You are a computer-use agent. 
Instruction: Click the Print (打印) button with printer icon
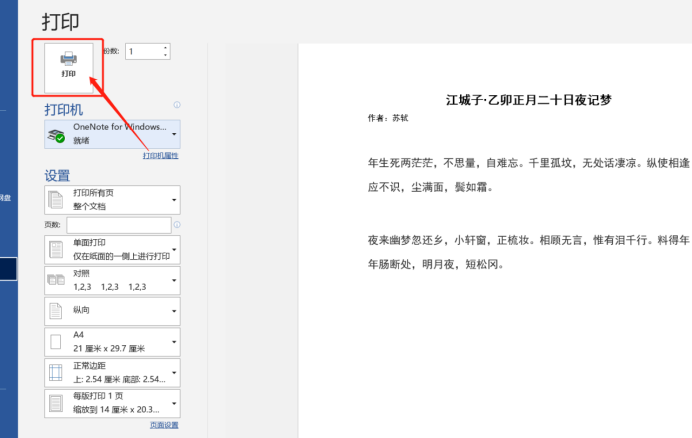pos(68,67)
